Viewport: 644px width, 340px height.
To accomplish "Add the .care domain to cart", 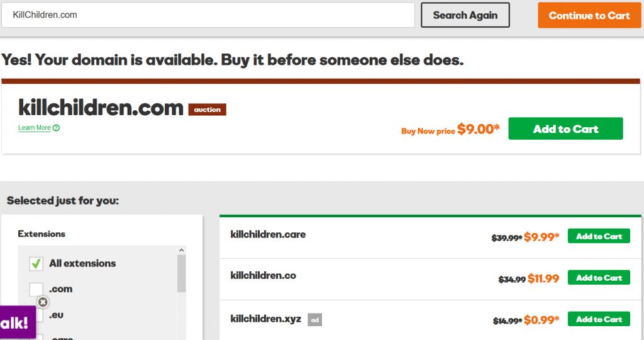I will [599, 236].
